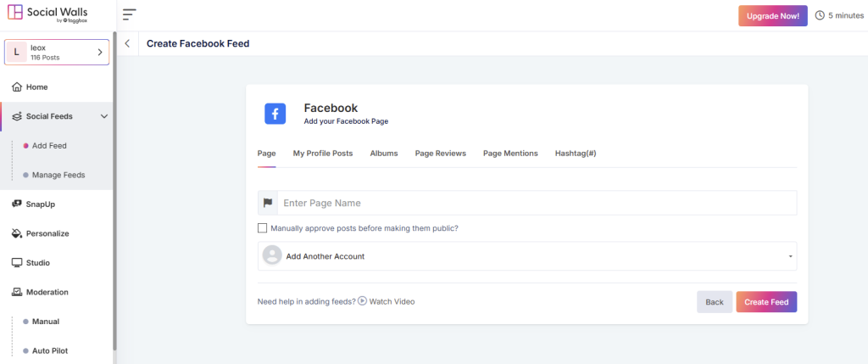Click the Home icon in sidebar
868x364 pixels.
tap(17, 87)
